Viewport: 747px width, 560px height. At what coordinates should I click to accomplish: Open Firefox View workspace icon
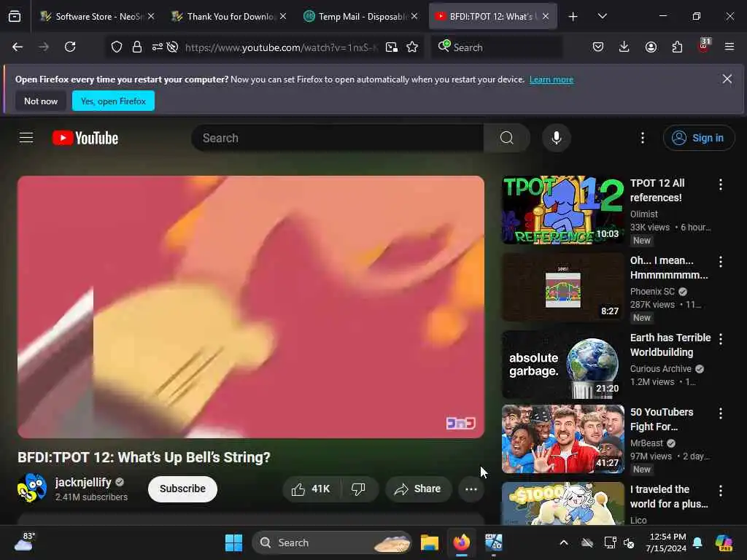(x=15, y=16)
